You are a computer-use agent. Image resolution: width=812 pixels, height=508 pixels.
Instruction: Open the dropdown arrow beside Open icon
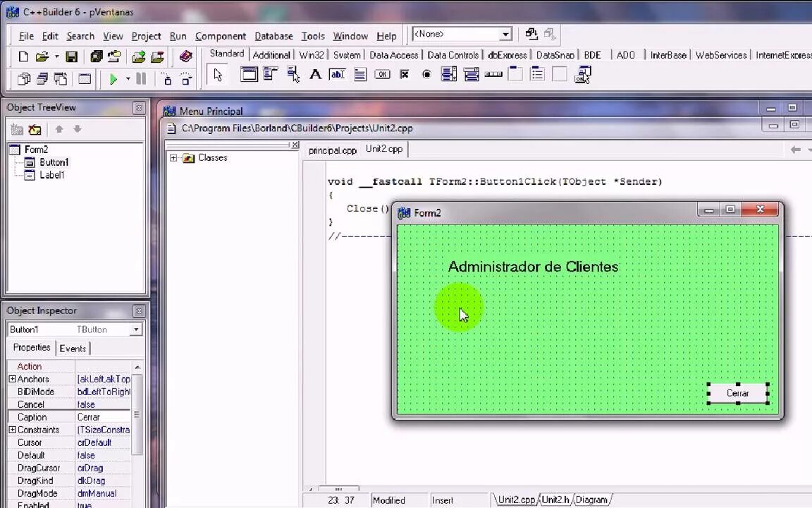point(56,56)
